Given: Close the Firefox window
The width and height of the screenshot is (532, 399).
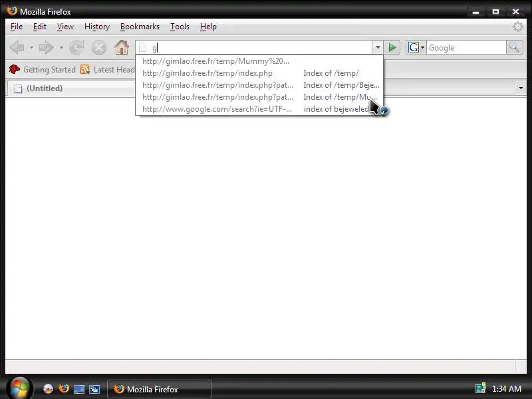Looking at the screenshot, I should click(516, 12).
